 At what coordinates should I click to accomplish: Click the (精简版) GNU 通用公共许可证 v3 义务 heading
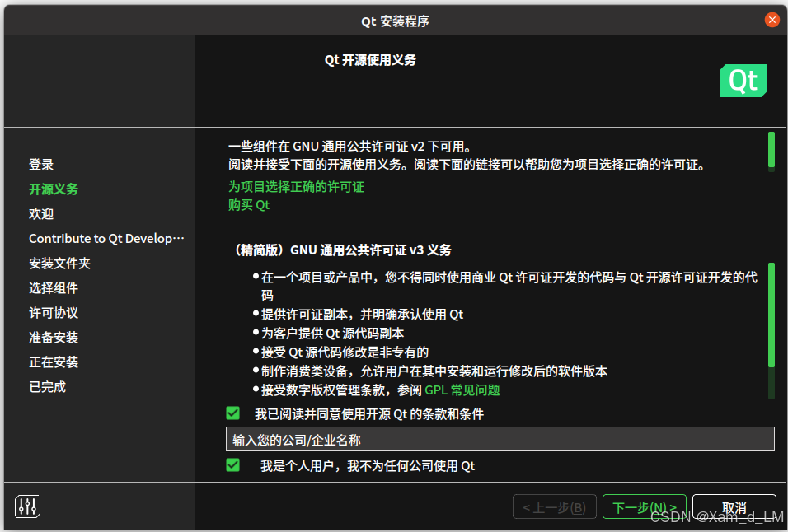(x=341, y=250)
